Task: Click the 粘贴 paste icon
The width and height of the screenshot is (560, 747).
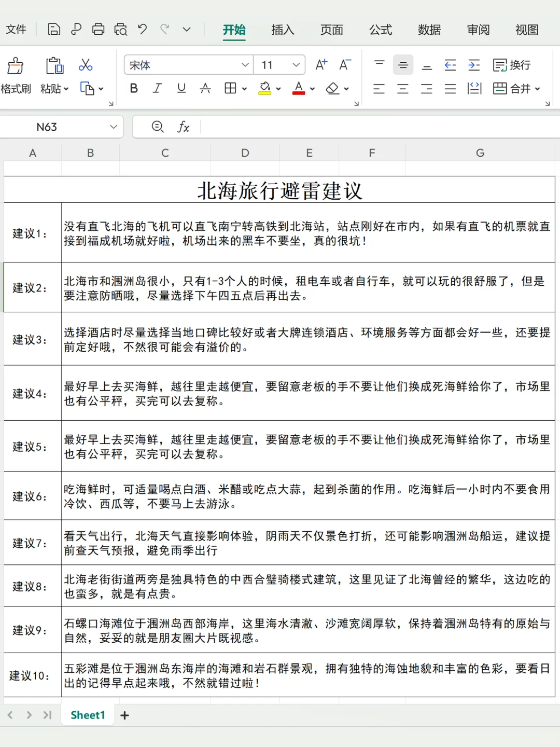Action: pyautogui.click(x=54, y=66)
